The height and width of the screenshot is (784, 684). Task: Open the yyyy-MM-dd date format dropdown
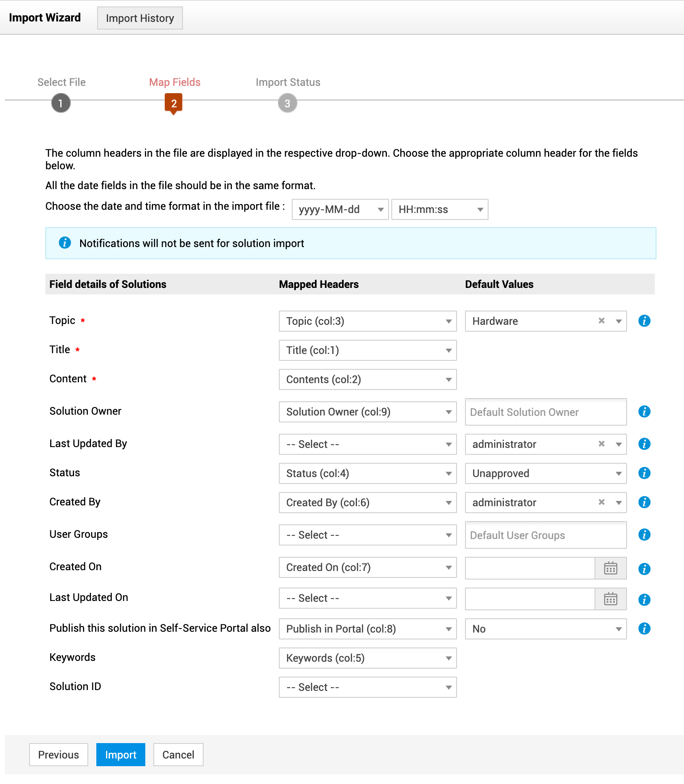340,209
